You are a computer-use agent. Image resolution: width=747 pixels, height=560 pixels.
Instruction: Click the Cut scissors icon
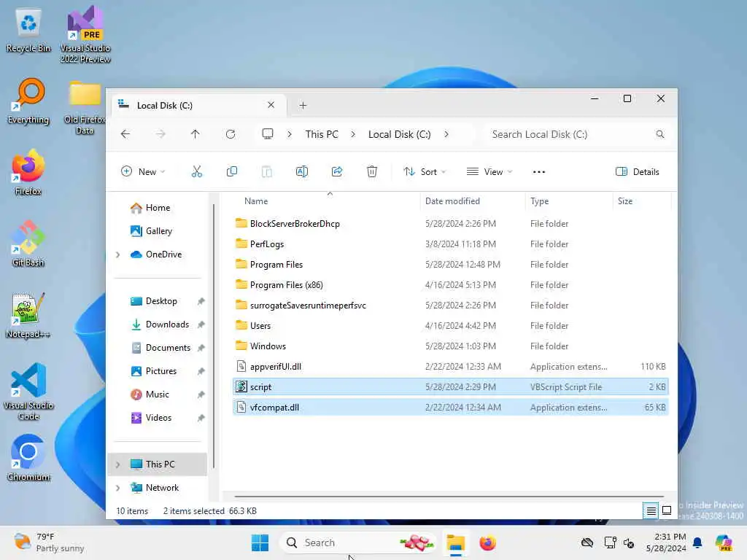point(197,172)
